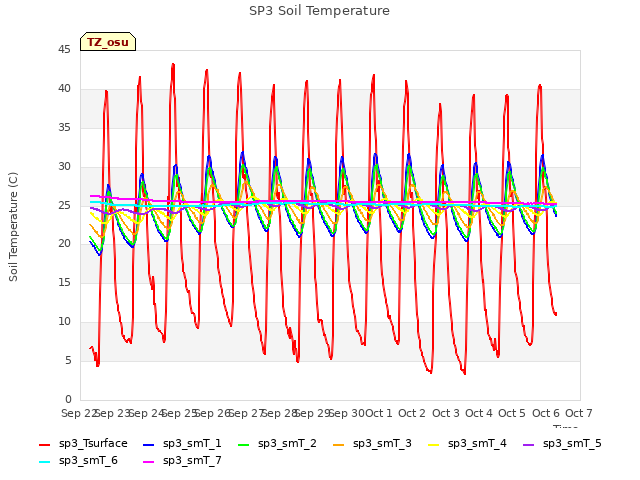Click the sp3_smT_6 cyan legend swatch
Image resolution: width=640 pixels, height=480 pixels.
click(x=44, y=462)
